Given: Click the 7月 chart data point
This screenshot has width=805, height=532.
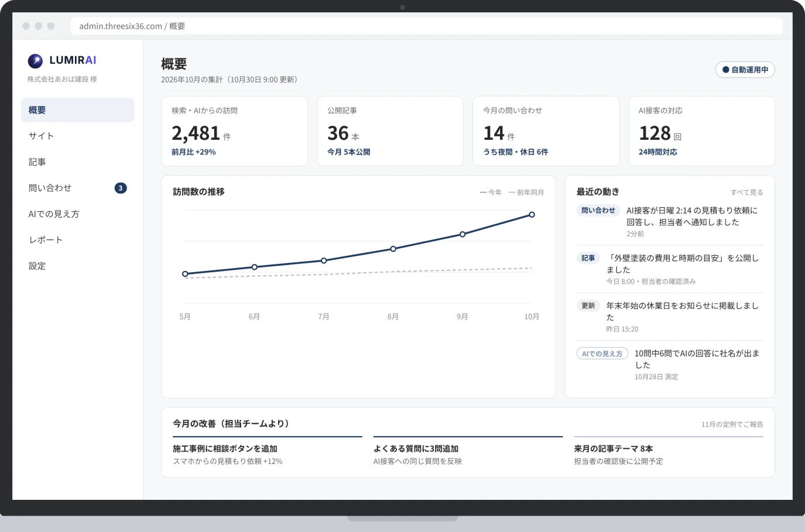Looking at the screenshot, I should [x=324, y=260].
